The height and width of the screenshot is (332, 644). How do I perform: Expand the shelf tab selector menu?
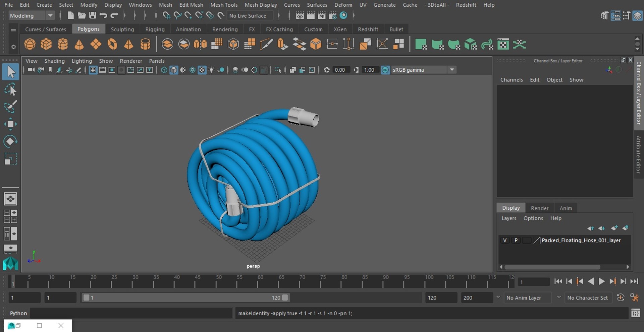coord(13,30)
